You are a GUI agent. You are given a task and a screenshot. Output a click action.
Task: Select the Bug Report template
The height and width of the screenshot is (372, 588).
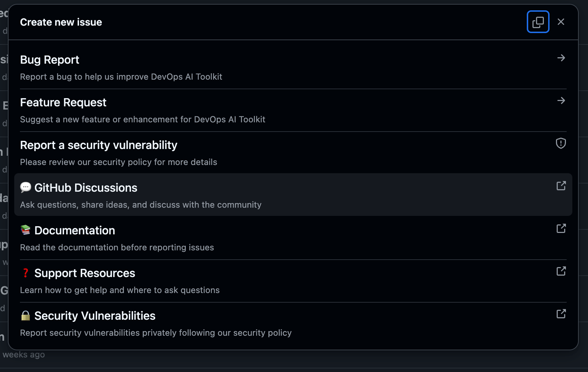[x=50, y=60]
